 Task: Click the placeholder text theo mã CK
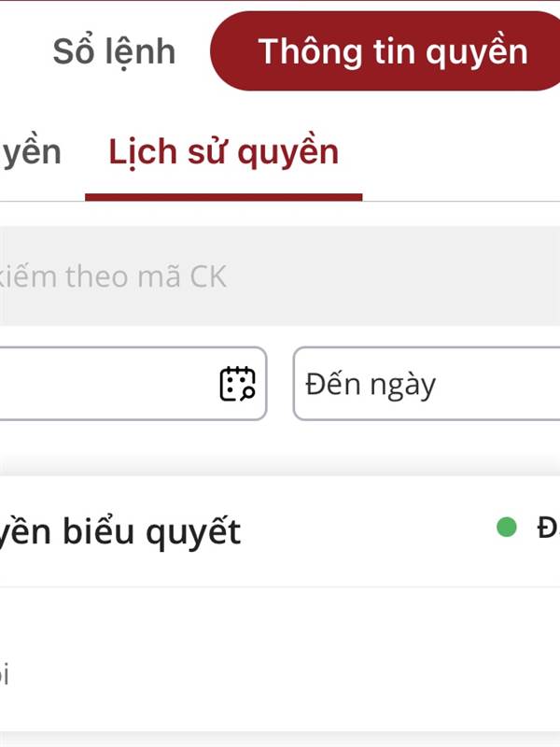point(146,276)
